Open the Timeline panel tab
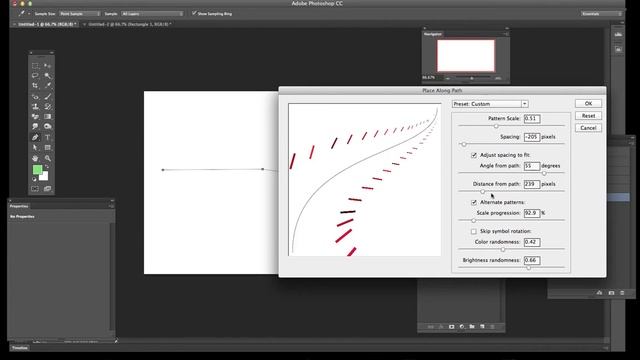The width and height of the screenshot is (640, 360). [x=20, y=348]
